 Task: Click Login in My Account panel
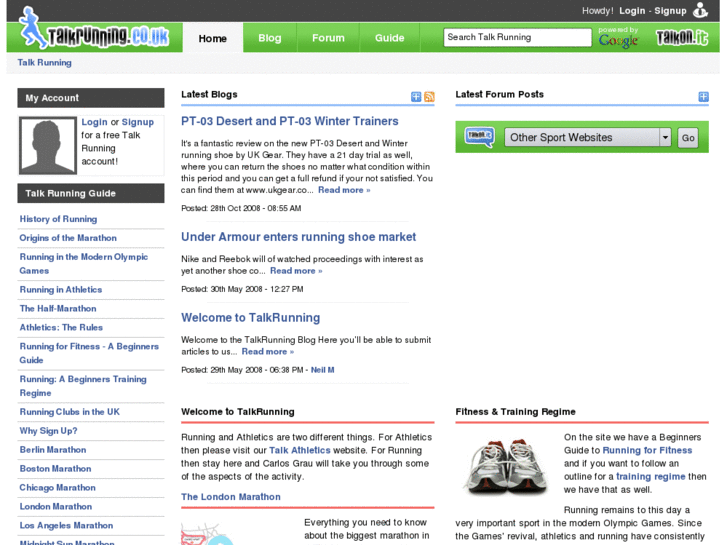coord(94,122)
